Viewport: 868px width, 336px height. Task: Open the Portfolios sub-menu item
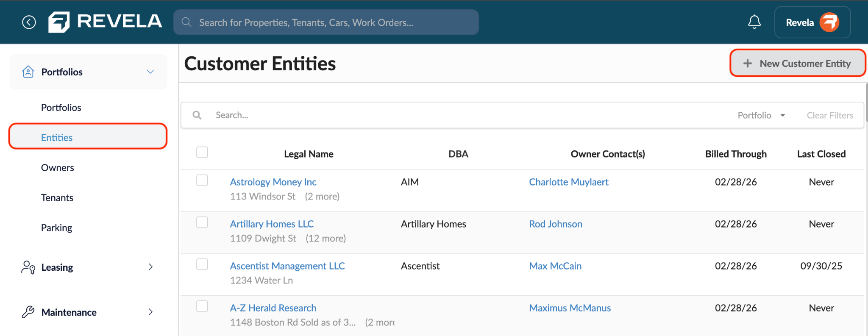tap(61, 108)
